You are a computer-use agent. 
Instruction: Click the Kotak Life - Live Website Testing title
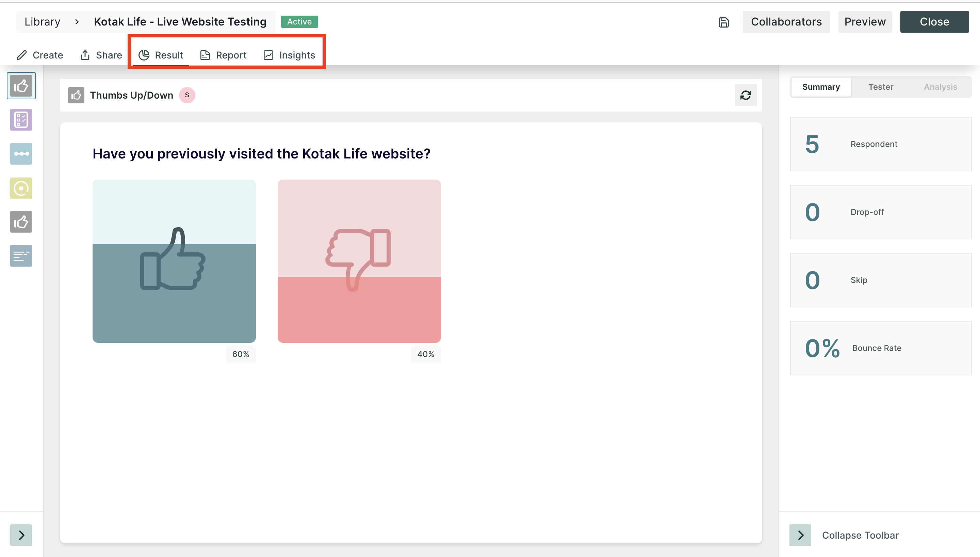[180, 22]
